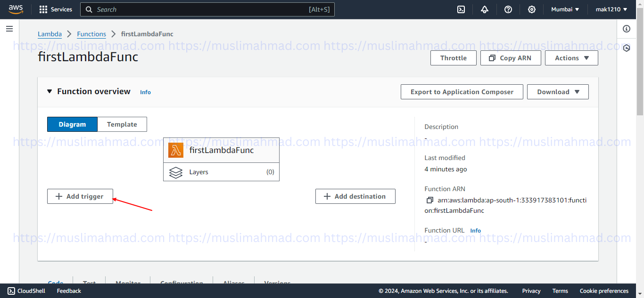The image size is (644, 298).
Task: Open the Mumbai region selector
Action: tap(565, 9)
